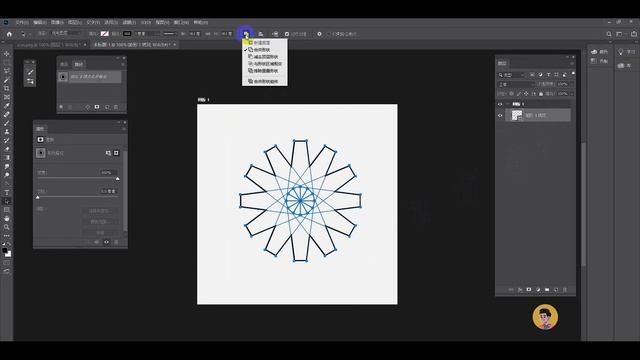
Task: Choose 减去顶层形状 in path operations menu
Action: click(266, 57)
